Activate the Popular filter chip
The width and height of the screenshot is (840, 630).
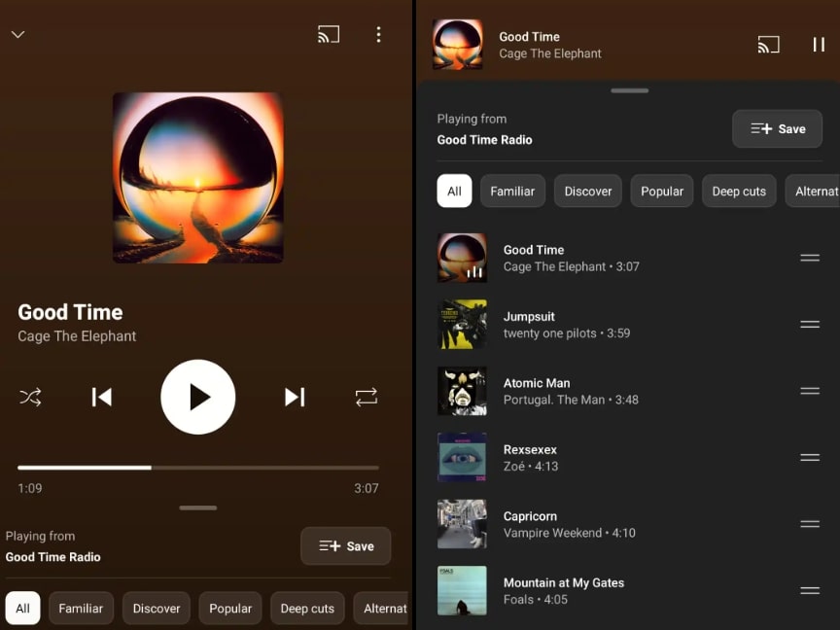pos(661,191)
